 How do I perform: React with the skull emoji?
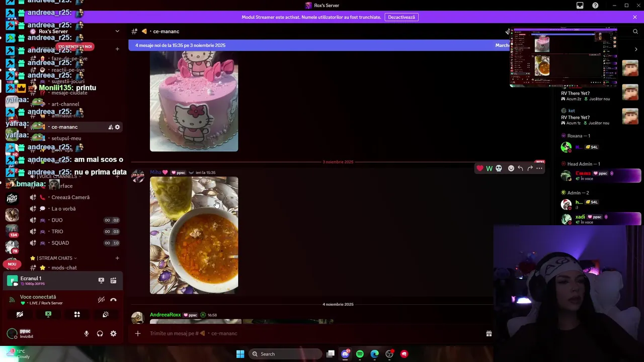499,168
